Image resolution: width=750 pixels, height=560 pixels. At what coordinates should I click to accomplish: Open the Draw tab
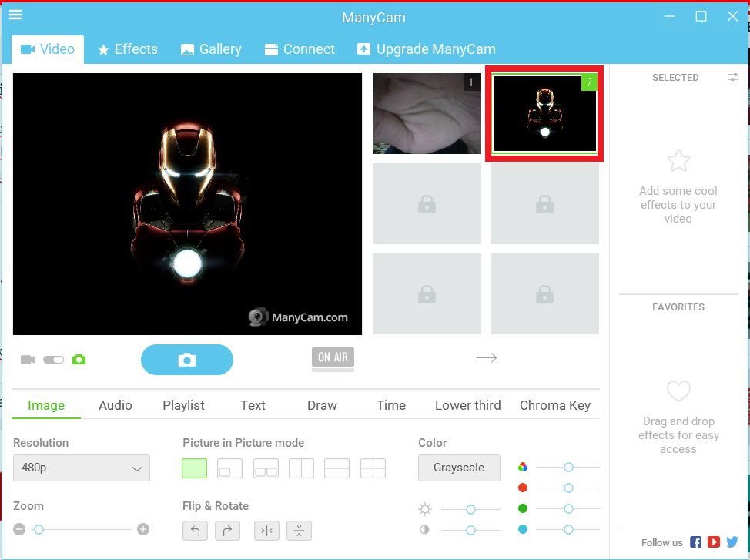pyautogui.click(x=322, y=405)
